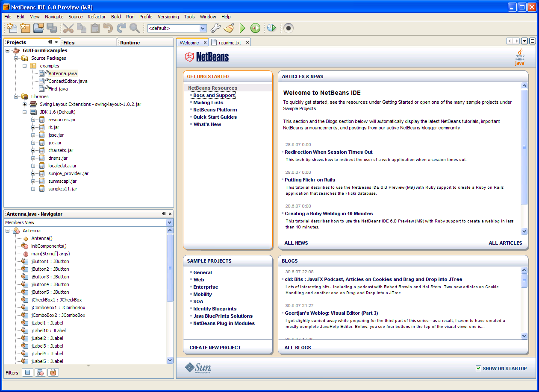The width and height of the screenshot is (539, 392).
Task: Click the ALL BLOGS link
Action: tap(297, 348)
